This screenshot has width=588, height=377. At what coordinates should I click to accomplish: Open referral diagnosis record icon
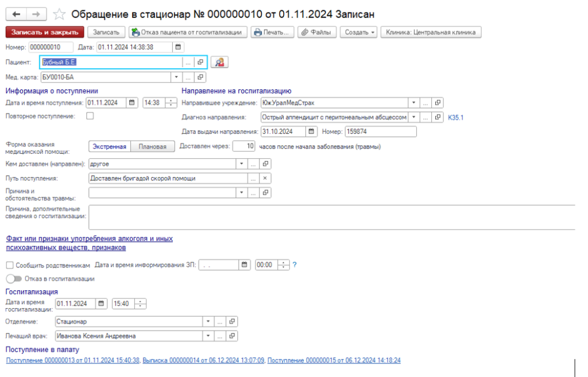click(x=438, y=117)
